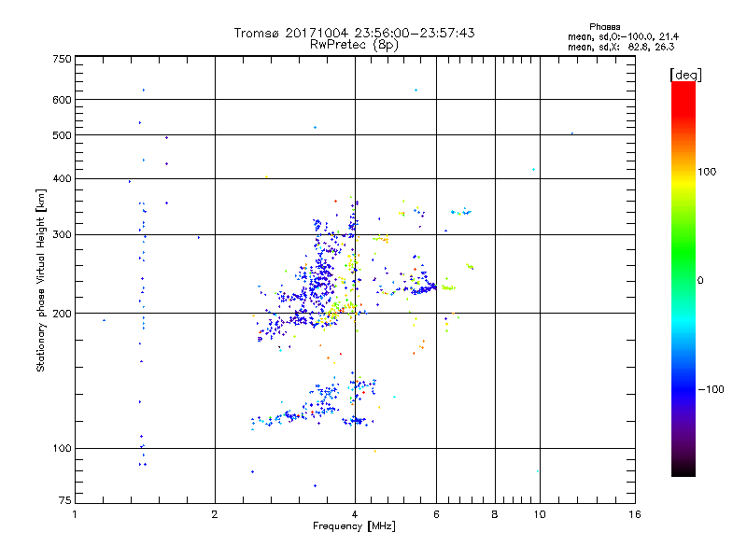747x560 pixels.
Task: Click the x-axis tick label '10'
Action: tap(540, 514)
